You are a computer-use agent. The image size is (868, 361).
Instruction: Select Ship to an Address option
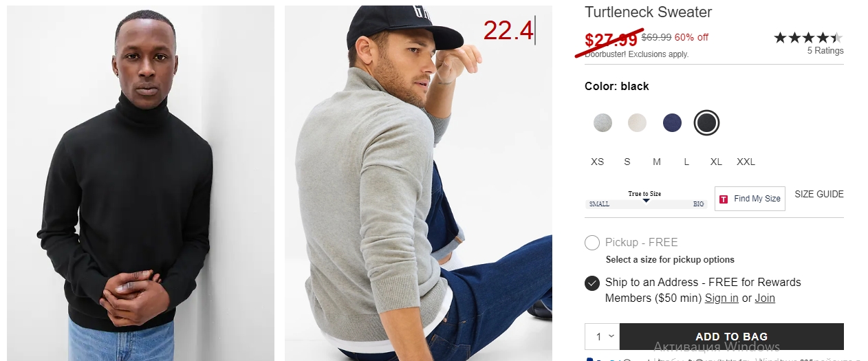[592, 283]
